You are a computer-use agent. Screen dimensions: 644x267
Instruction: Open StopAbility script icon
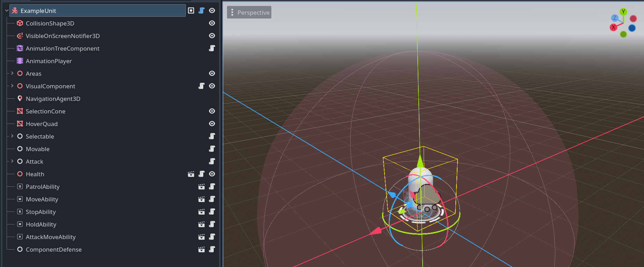[x=212, y=212]
